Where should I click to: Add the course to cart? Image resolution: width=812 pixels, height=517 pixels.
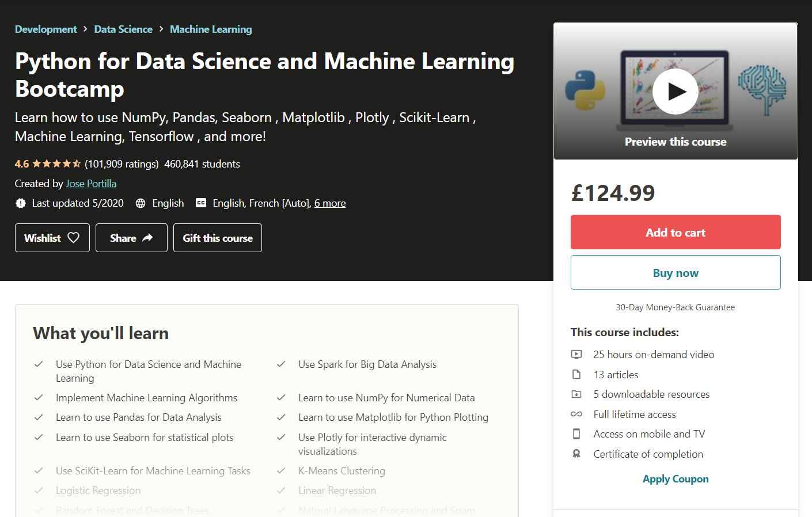[676, 232]
